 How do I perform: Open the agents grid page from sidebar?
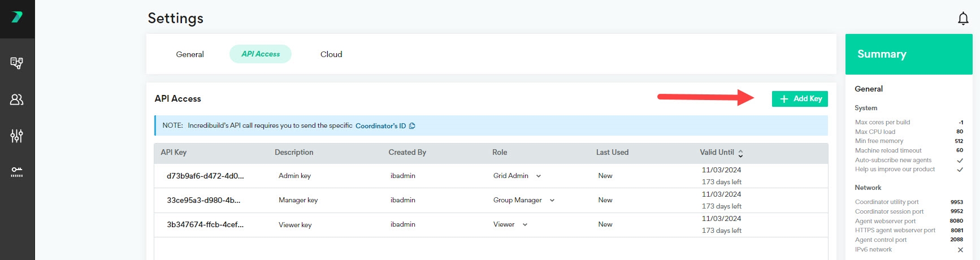point(17,63)
